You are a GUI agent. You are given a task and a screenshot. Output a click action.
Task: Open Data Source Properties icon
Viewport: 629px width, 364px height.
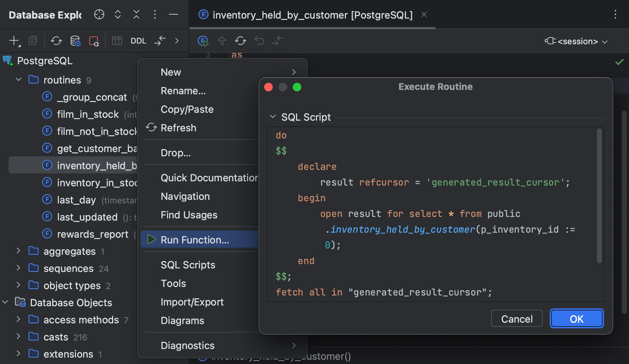[x=75, y=41]
